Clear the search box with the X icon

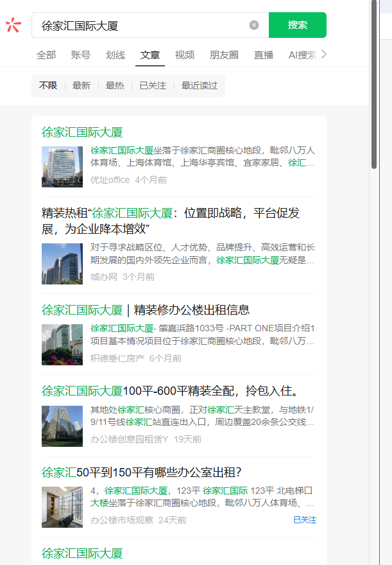pos(254,25)
